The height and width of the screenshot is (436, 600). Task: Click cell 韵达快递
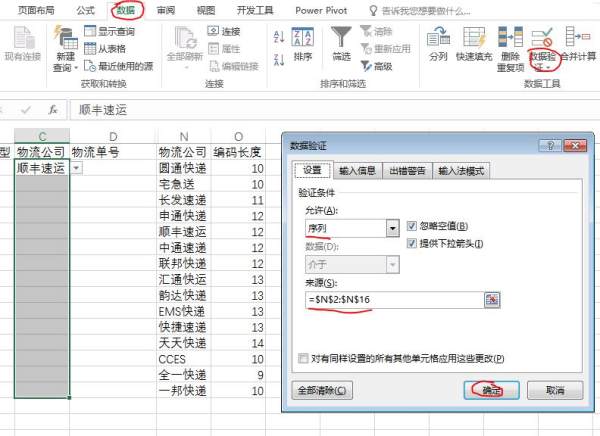(x=184, y=296)
